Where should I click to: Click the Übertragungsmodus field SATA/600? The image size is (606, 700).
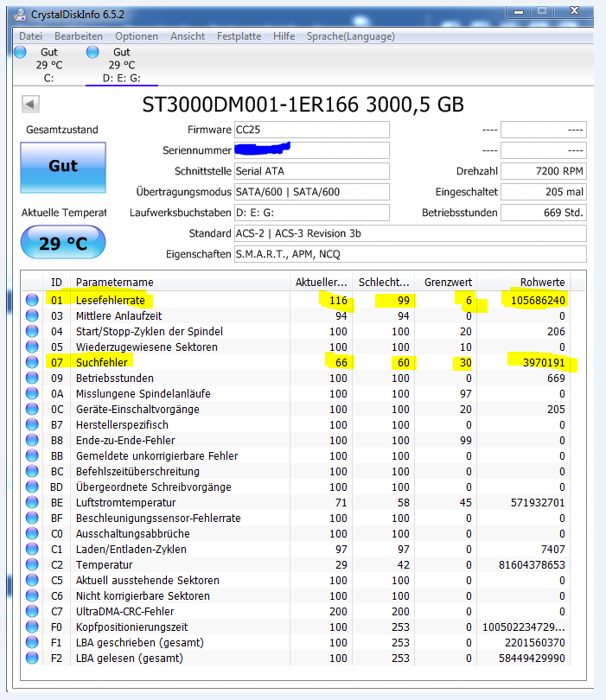[312, 192]
